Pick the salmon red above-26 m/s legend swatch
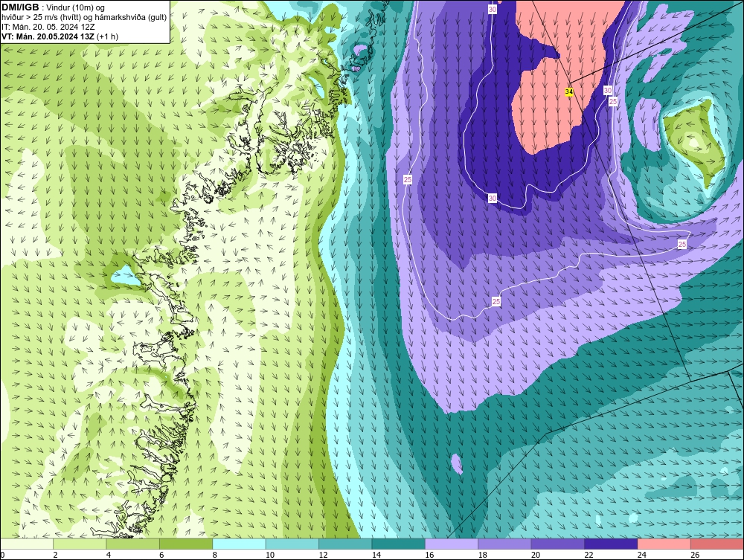The width and height of the screenshot is (744, 560). pos(717,544)
